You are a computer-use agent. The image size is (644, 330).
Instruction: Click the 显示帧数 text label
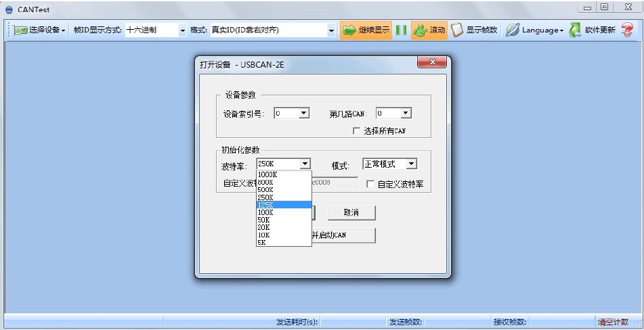(481, 30)
